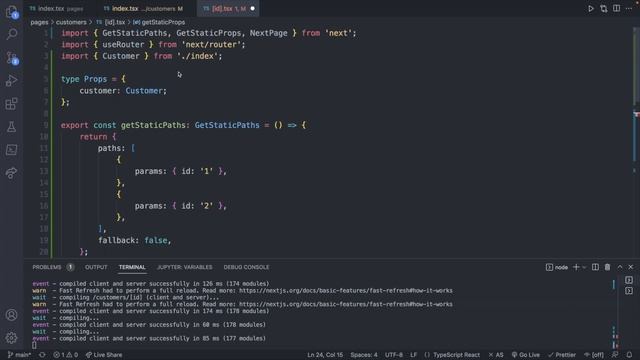Change encoding via UTF-8
The height and width of the screenshot is (360, 640).
[x=393, y=355]
